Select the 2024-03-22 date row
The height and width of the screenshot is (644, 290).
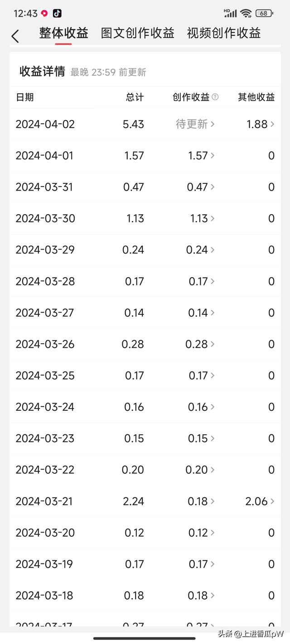[x=145, y=470]
